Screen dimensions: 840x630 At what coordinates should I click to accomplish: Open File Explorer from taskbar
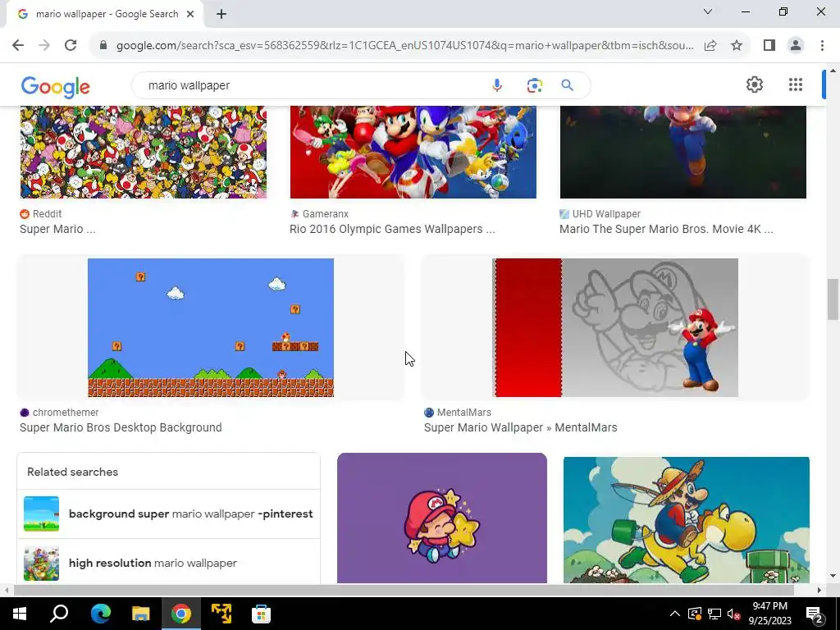coord(140,614)
